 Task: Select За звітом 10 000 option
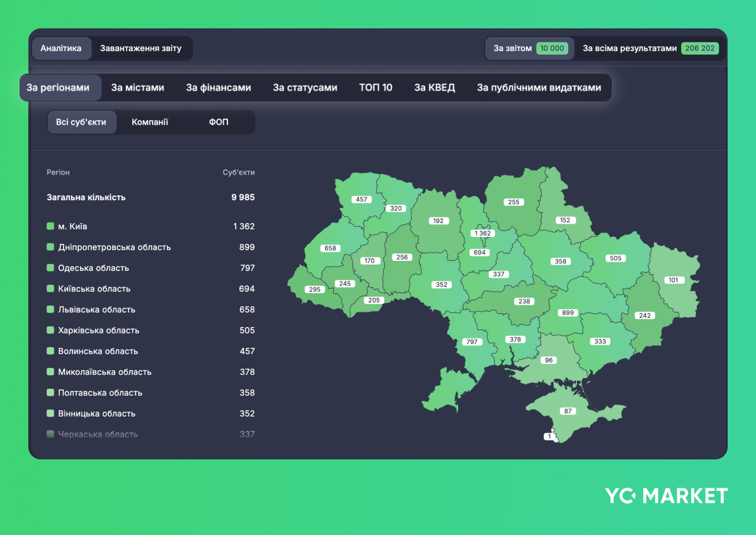530,49
